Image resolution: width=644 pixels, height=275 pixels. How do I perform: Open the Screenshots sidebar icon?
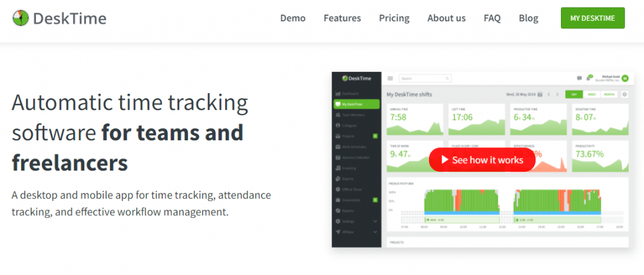(338, 200)
